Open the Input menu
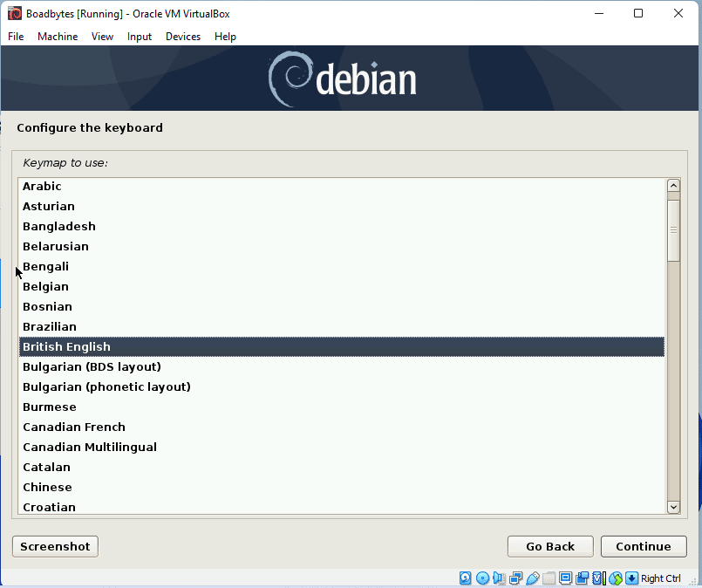The width and height of the screenshot is (702, 588). 140,37
